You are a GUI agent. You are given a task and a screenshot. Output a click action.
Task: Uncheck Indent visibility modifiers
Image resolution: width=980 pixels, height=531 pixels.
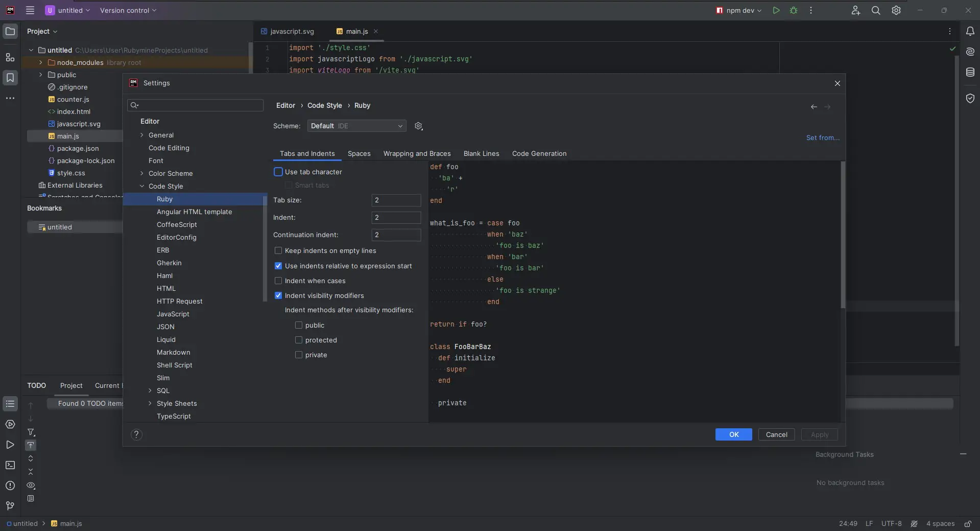278,295
